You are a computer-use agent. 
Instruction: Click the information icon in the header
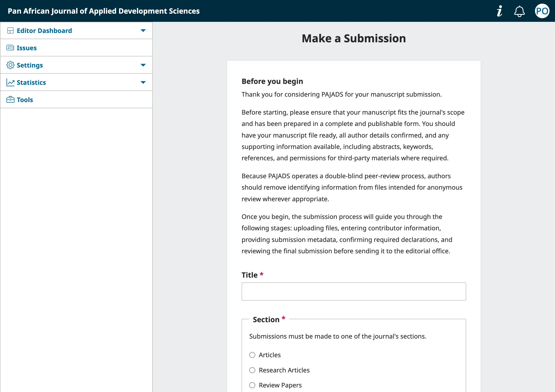pyautogui.click(x=499, y=11)
